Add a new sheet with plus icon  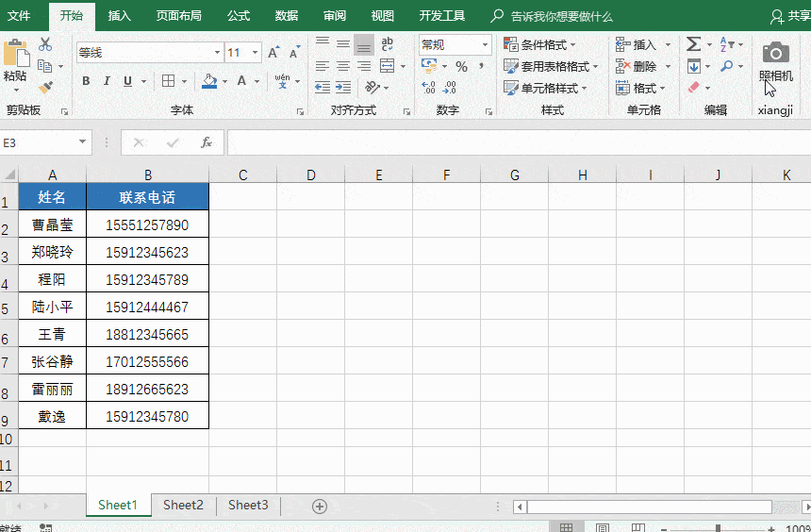pos(320,507)
